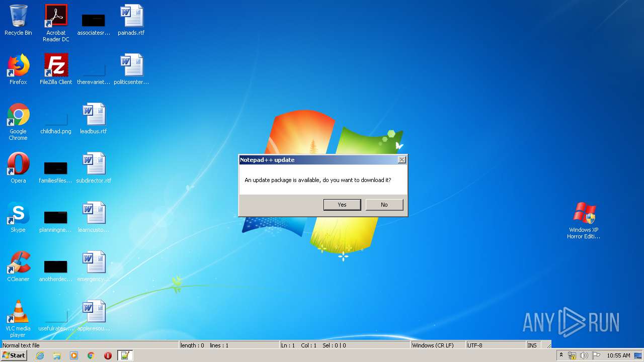The width and height of the screenshot is (644, 362).
Task: Click the 'length : 0 lines : 1' status field
Action: 229,345
